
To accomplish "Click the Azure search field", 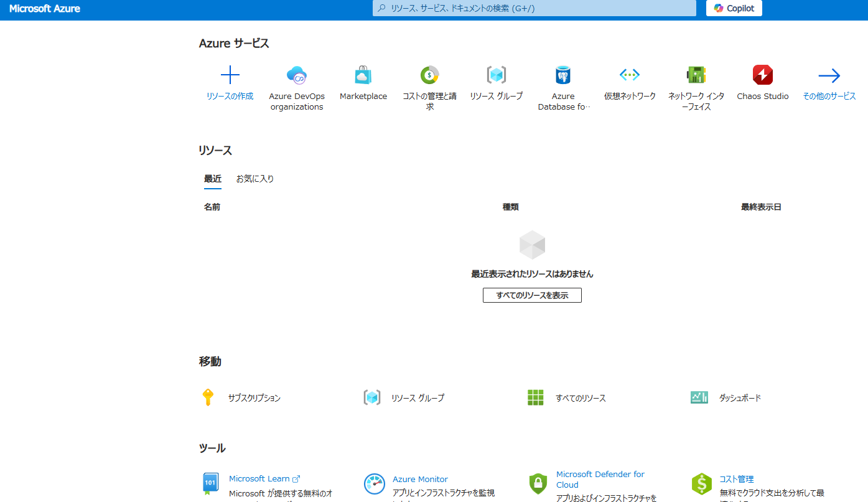I will [533, 8].
